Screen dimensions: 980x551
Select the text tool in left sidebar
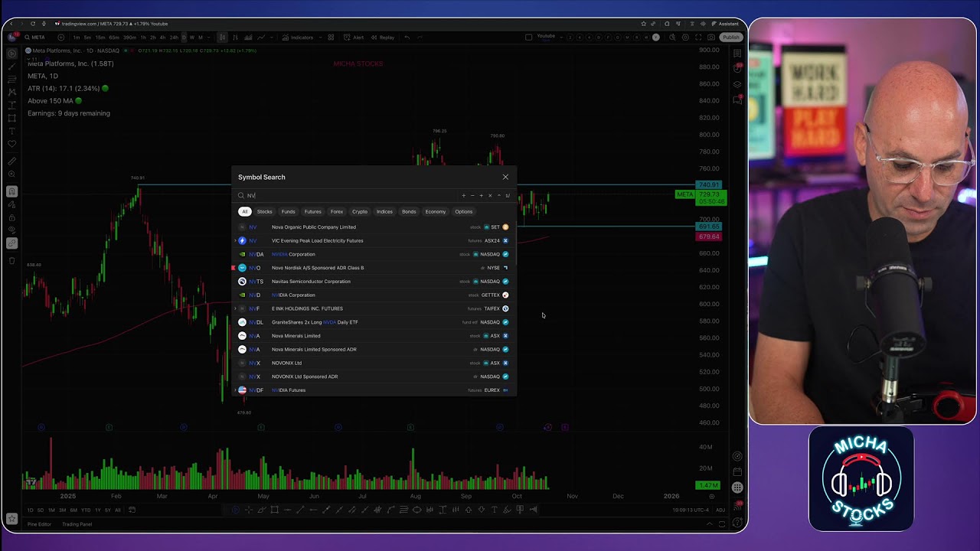11,131
